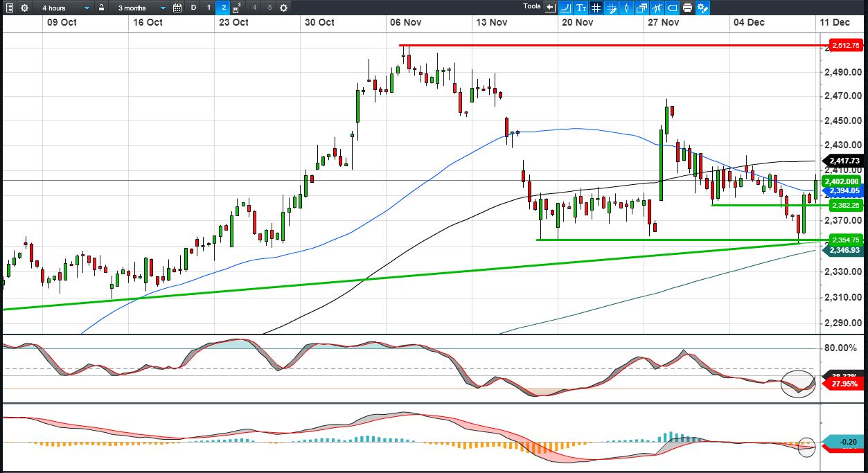The height and width of the screenshot is (473, 868).
Task: Select the text annotation tool
Action: pos(581,8)
